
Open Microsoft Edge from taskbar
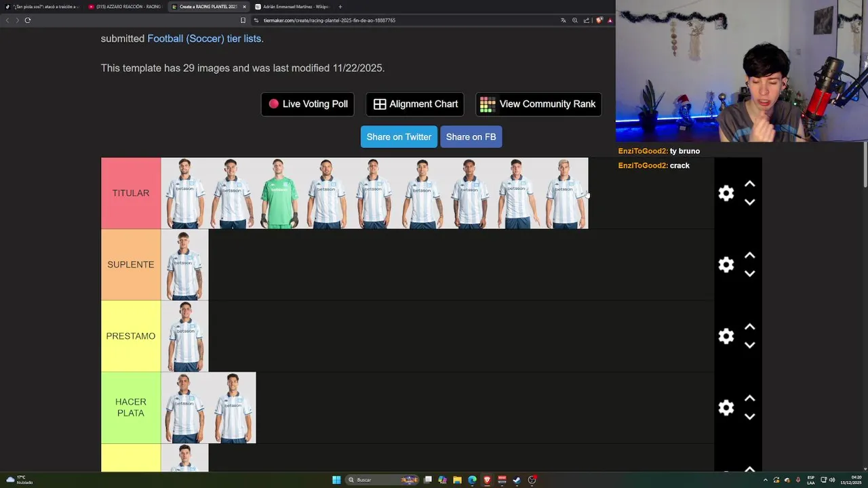[472, 480]
